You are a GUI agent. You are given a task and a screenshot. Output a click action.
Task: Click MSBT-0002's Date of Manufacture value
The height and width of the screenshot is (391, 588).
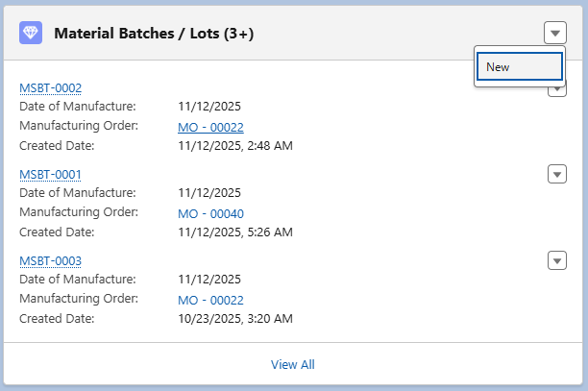(x=209, y=107)
